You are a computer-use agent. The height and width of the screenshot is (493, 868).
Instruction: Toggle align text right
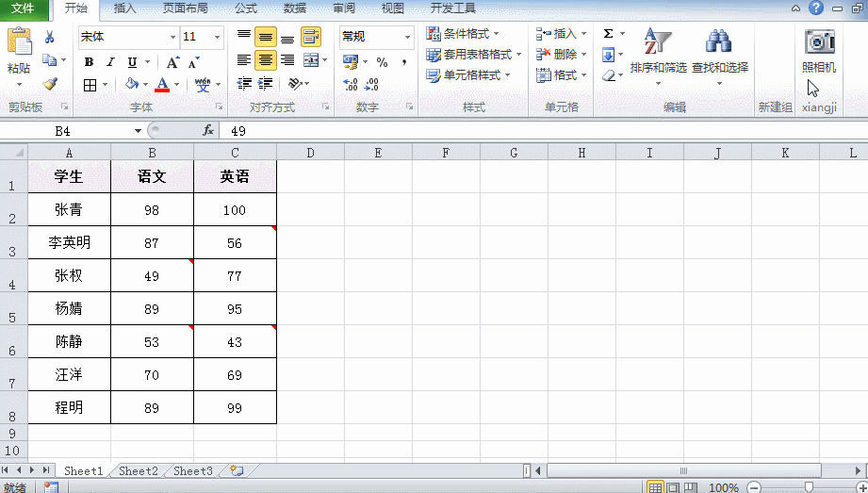pos(287,59)
